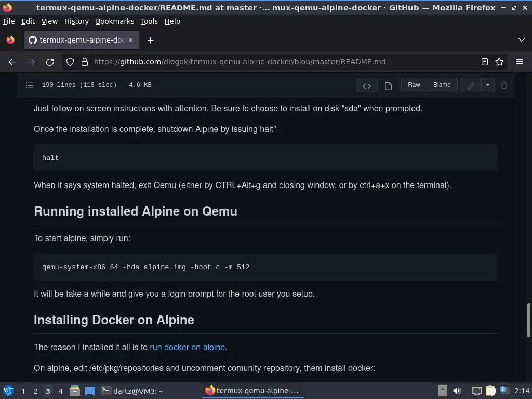Open the Raw file view
This screenshot has height=399, width=532.
414,85
